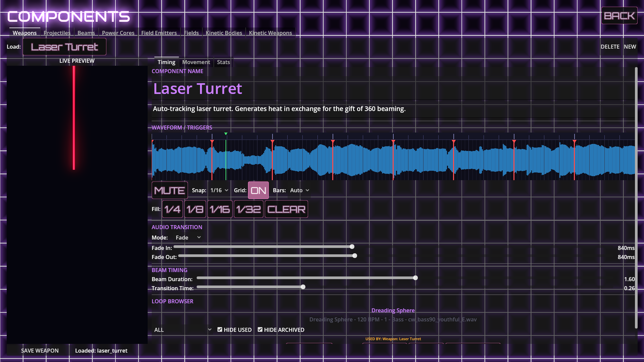Open the Projectiles tab
Screen dimensions: 644x362
pos(57,33)
